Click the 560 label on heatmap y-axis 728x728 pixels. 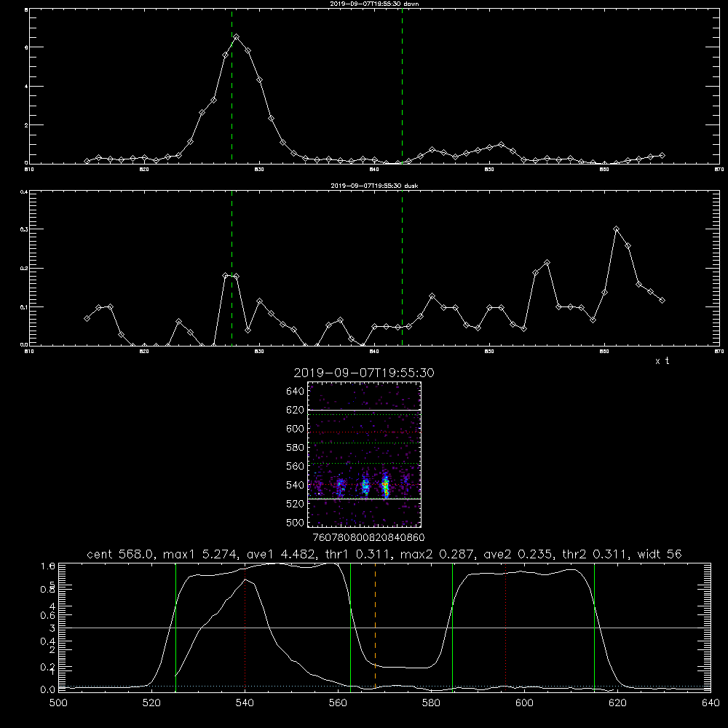(x=296, y=466)
